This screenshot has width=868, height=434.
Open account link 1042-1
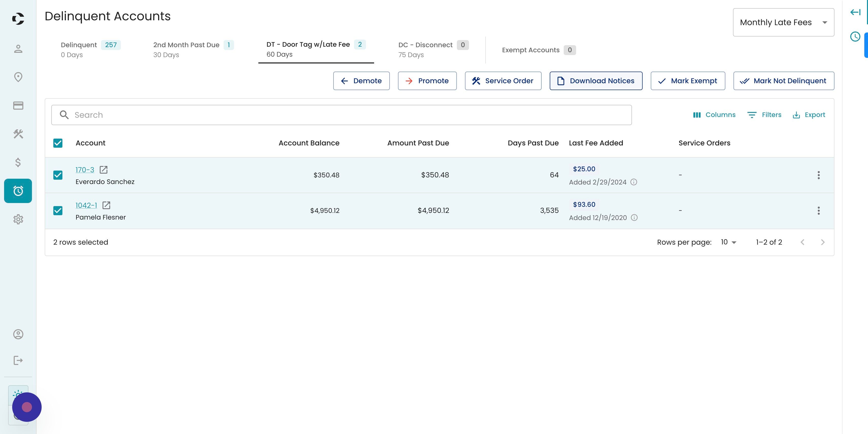[86, 205]
